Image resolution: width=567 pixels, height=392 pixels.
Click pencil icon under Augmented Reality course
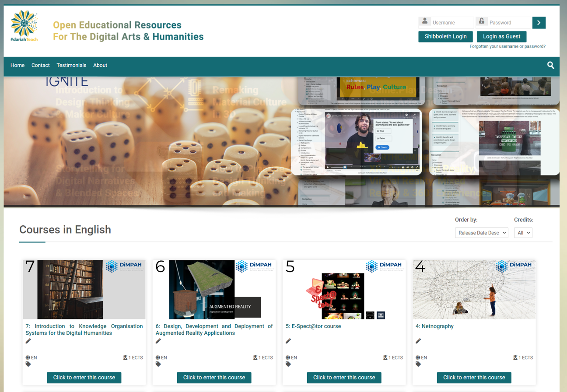point(158,341)
